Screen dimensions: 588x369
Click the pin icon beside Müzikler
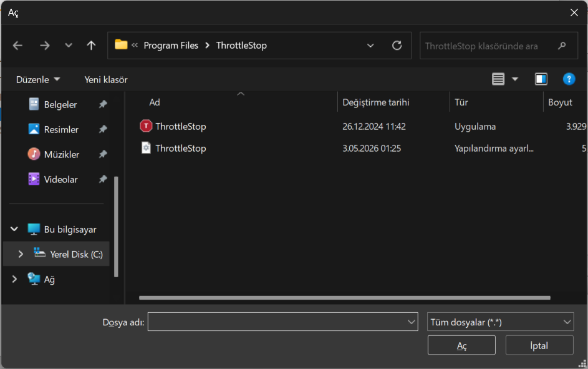click(103, 154)
